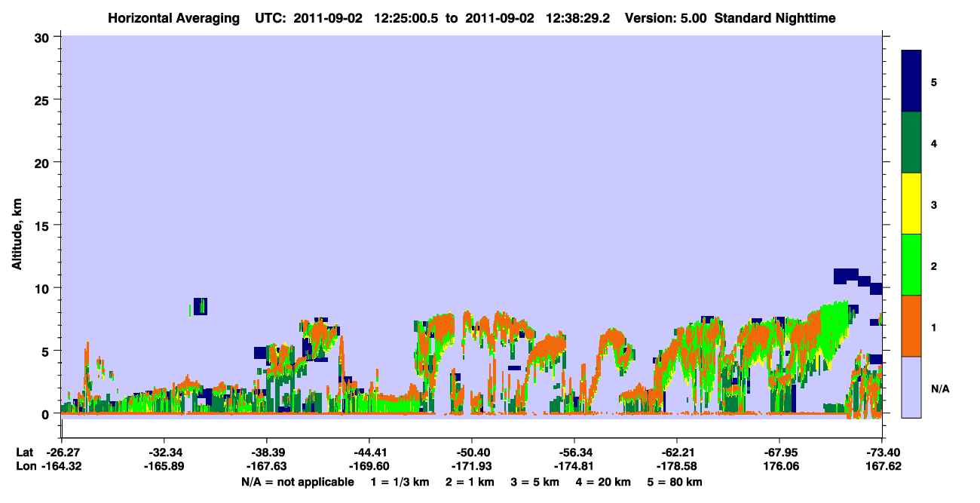Image resolution: width=980 pixels, height=503 pixels.
Task: Click dark blue stepped layer above 10 km
Action: (x=858, y=279)
